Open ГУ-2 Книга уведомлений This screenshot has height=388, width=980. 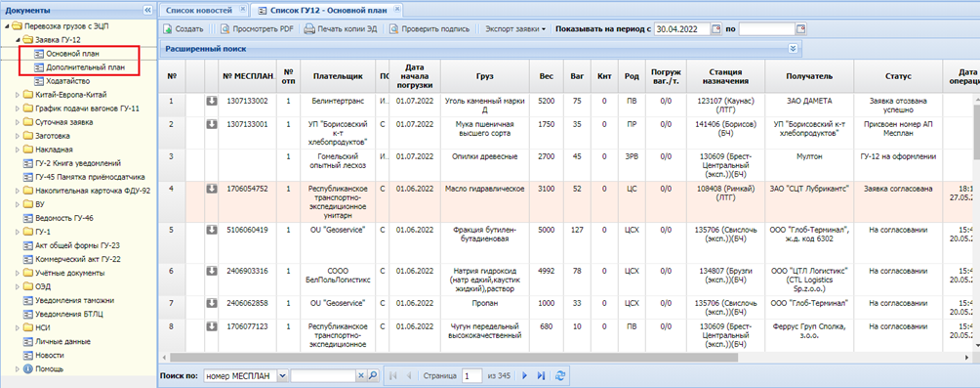[x=78, y=163]
